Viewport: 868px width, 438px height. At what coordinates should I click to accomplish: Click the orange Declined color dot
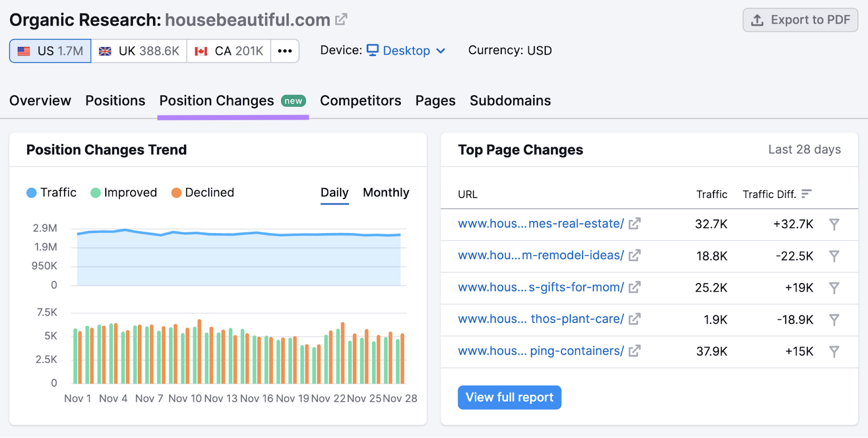coord(176,193)
